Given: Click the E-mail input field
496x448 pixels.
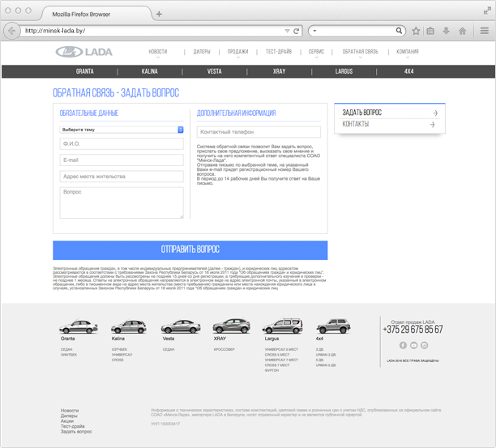Looking at the screenshot, I should coord(122,160).
